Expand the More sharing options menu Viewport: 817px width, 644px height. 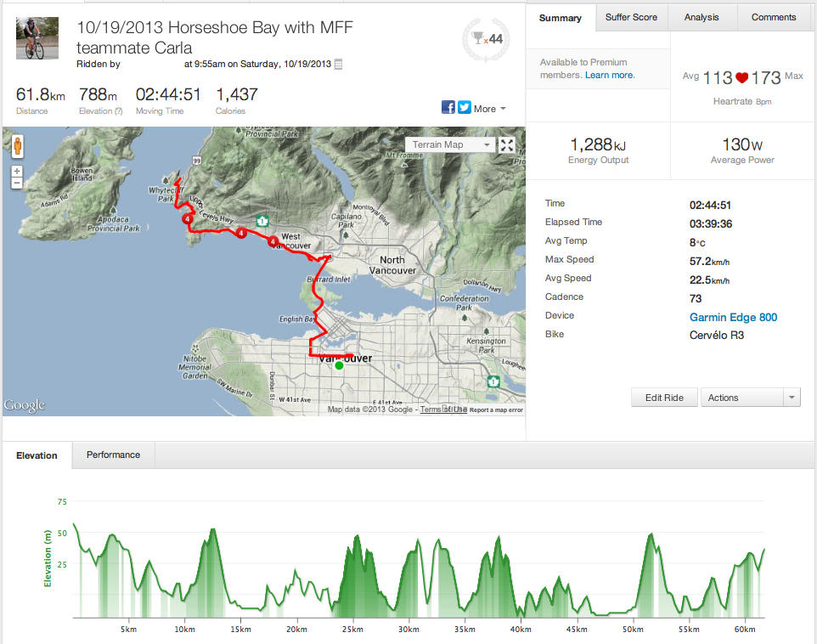[490, 109]
